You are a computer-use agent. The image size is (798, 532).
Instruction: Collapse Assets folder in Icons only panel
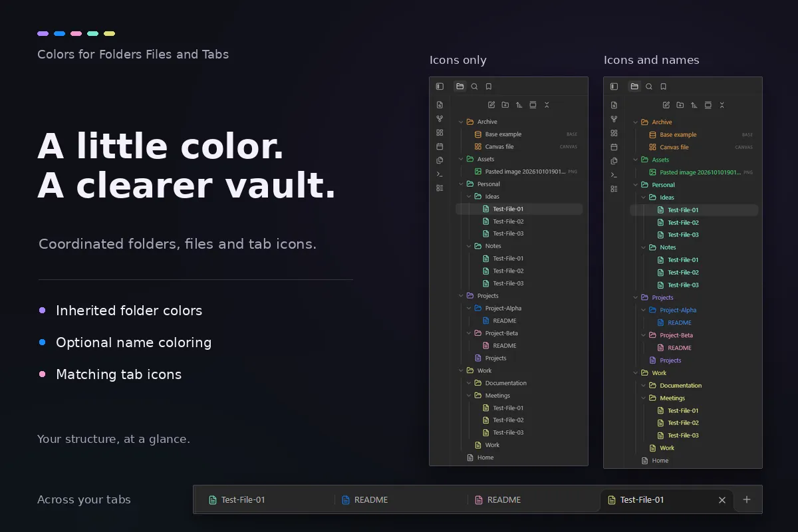click(x=460, y=159)
